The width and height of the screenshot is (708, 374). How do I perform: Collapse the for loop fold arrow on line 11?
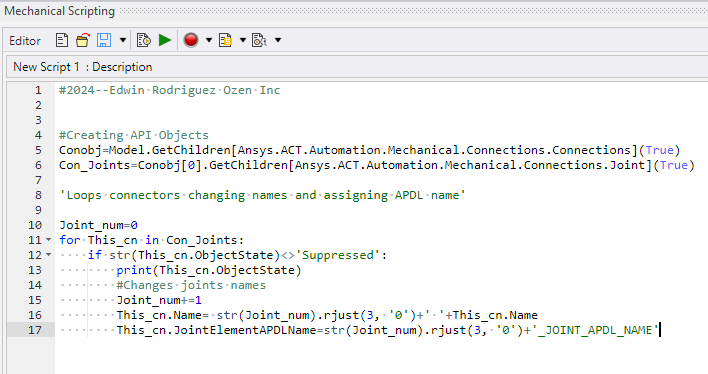(48, 240)
